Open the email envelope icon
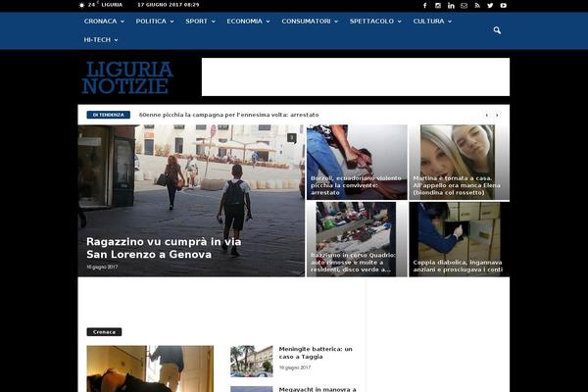588x392 pixels. click(x=465, y=6)
